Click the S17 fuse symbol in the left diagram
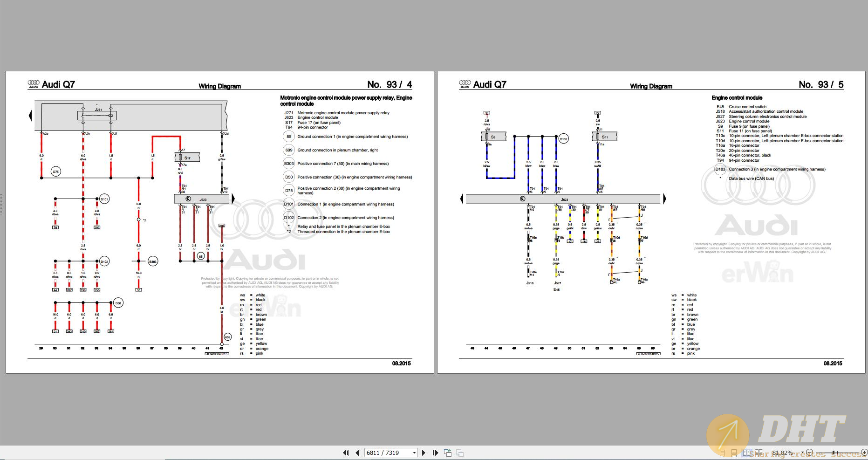 (x=187, y=158)
